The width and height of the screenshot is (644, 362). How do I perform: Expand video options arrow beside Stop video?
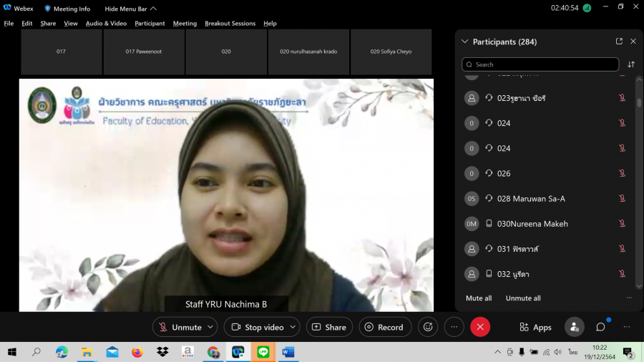pyautogui.click(x=293, y=327)
